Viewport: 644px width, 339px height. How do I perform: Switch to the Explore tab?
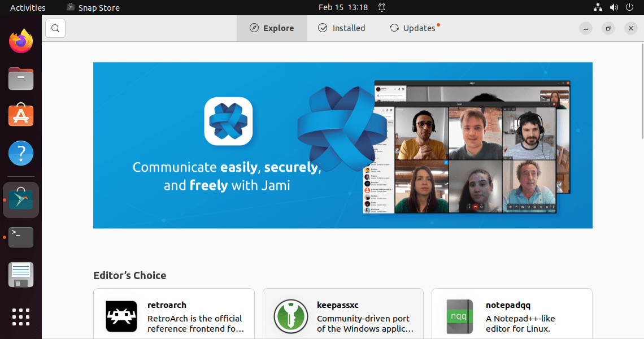tap(272, 28)
